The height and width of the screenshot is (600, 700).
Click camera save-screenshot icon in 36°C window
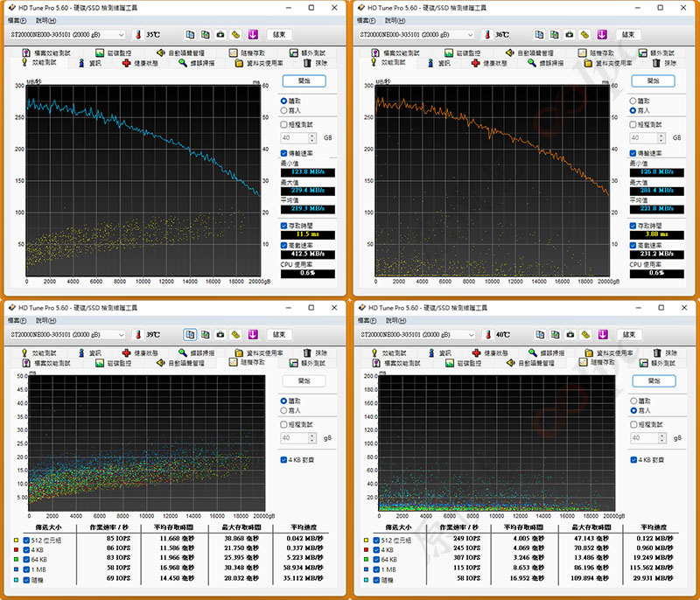coord(570,34)
